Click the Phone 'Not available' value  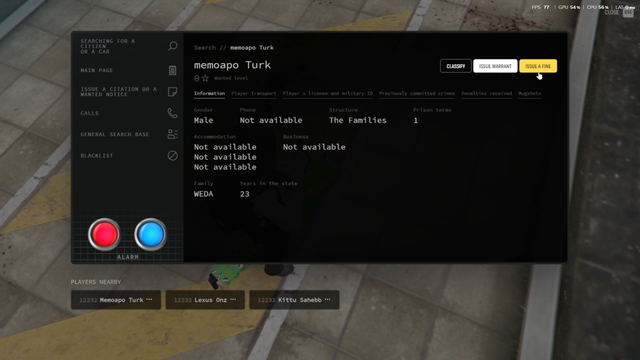pos(271,120)
